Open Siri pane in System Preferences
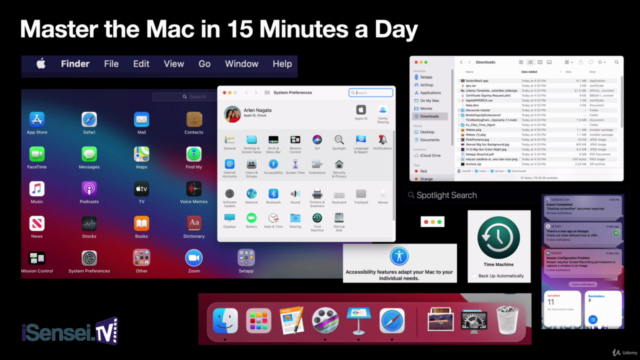The height and width of the screenshot is (360, 640). (x=317, y=140)
